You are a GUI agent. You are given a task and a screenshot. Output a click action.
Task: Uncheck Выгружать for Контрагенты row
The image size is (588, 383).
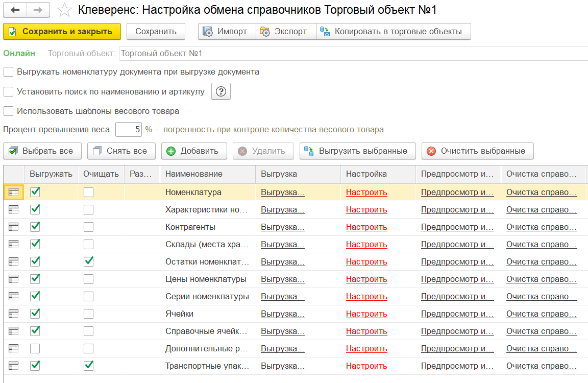coord(35,227)
